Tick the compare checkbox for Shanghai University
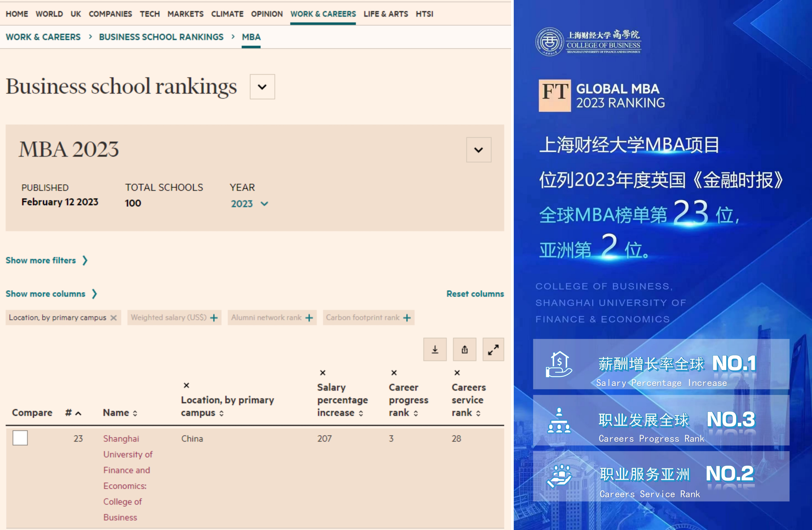Screen dimensions: 812x530 point(20,438)
